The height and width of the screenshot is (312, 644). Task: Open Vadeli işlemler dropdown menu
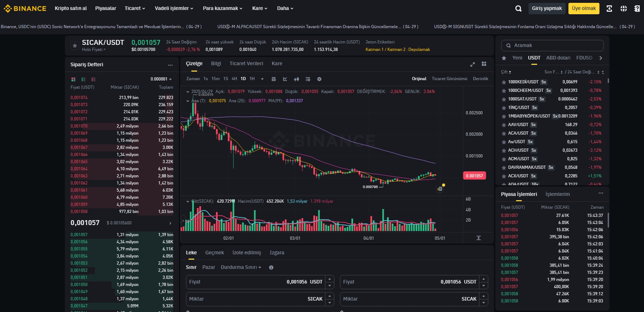174,8
